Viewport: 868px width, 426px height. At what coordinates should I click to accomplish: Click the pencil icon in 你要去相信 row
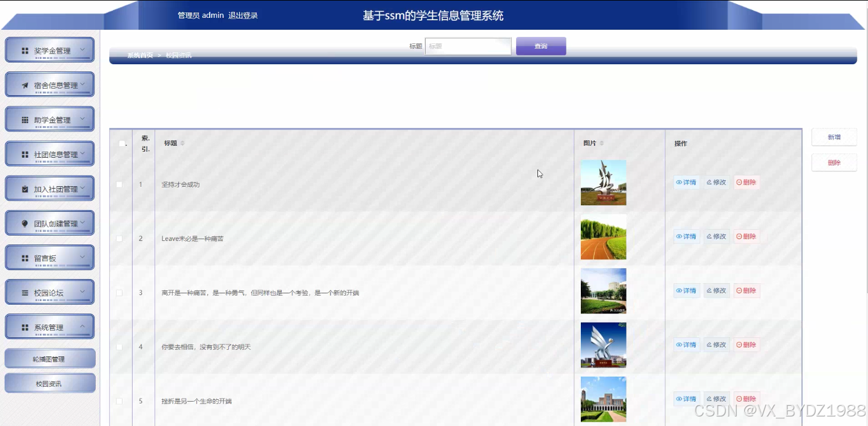(x=709, y=345)
